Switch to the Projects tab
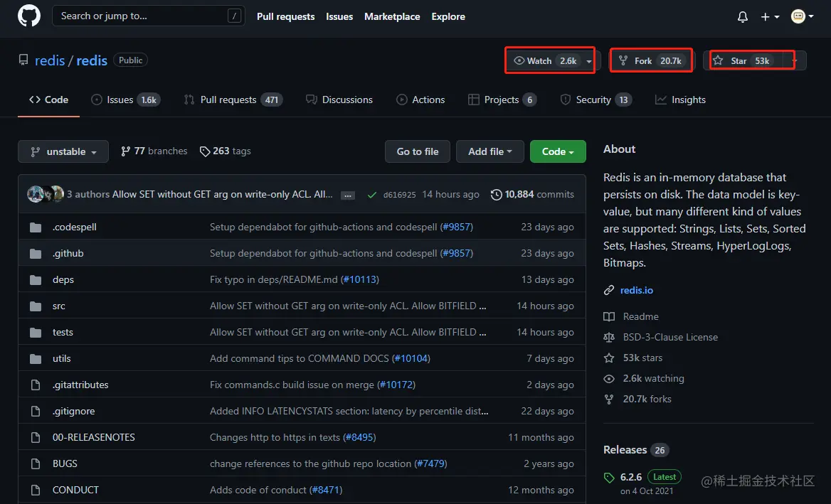The width and height of the screenshot is (831, 504). click(x=502, y=100)
